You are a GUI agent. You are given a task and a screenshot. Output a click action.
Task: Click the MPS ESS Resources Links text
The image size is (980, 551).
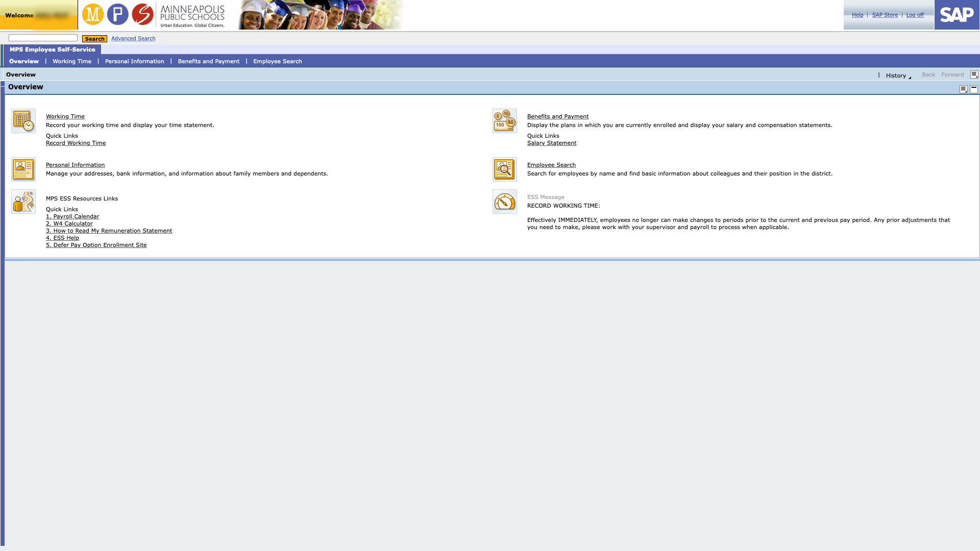pos(82,198)
